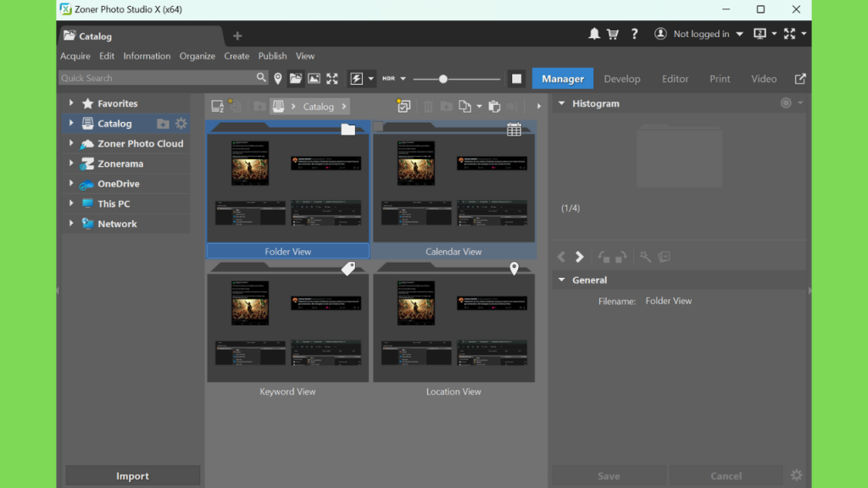Click the select-all checkmark stack icon
The image size is (868, 488).
(x=403, y=106)
